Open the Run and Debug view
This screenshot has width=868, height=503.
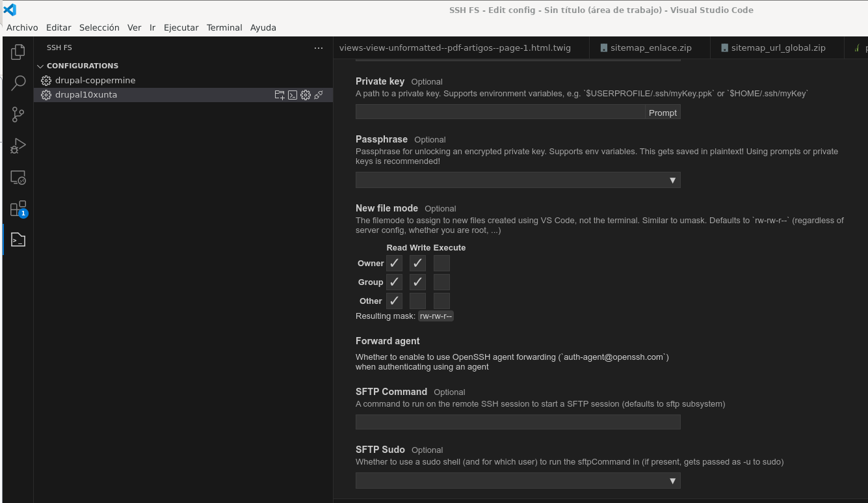tap(18, 146)
